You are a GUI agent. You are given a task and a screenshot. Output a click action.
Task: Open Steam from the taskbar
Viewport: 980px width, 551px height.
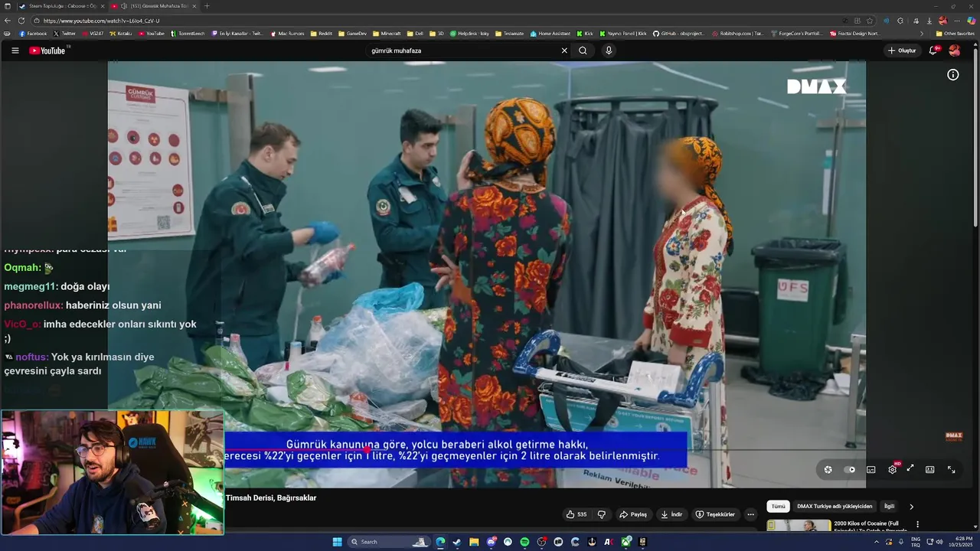457,542
